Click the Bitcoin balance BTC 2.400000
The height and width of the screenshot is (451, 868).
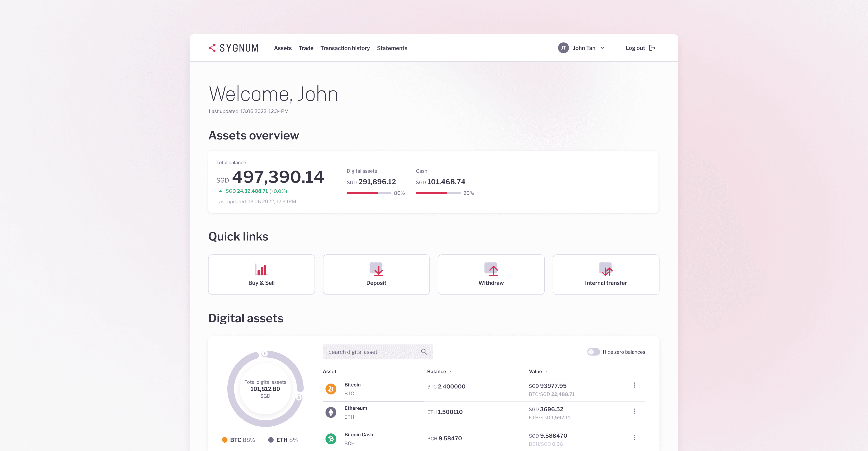coord(446,387)
